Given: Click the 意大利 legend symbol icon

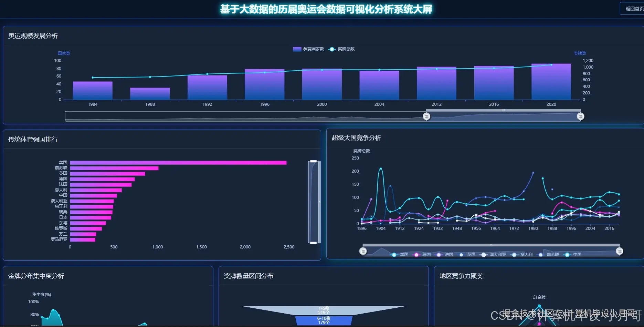Looking at the screenshot, I should (x=514, y=255).
